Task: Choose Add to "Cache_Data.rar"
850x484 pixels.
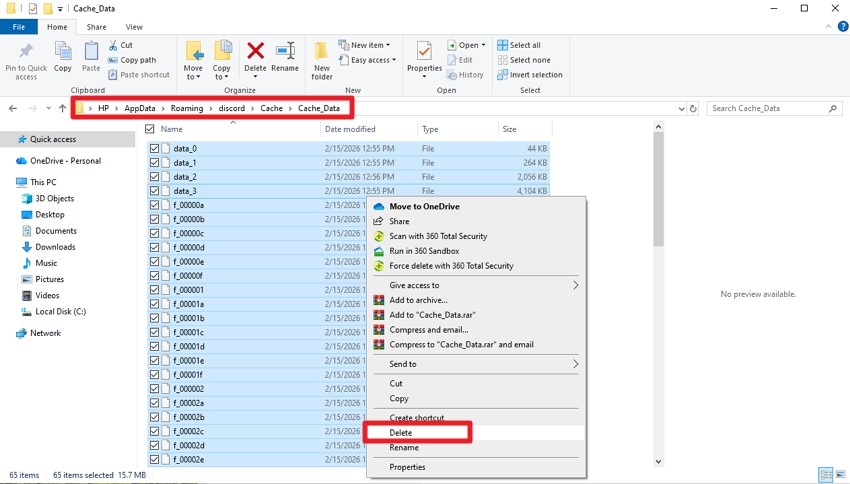Action: click(432, 315)
